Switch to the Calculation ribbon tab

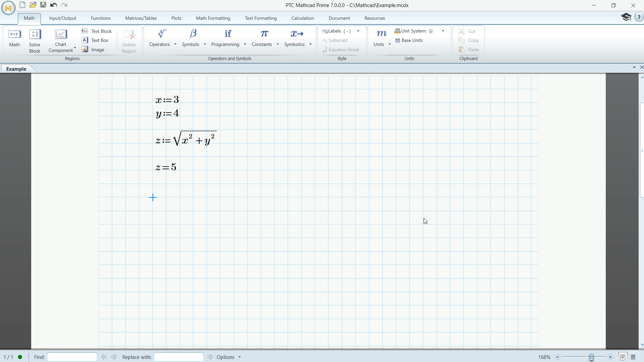coord(303,18)
